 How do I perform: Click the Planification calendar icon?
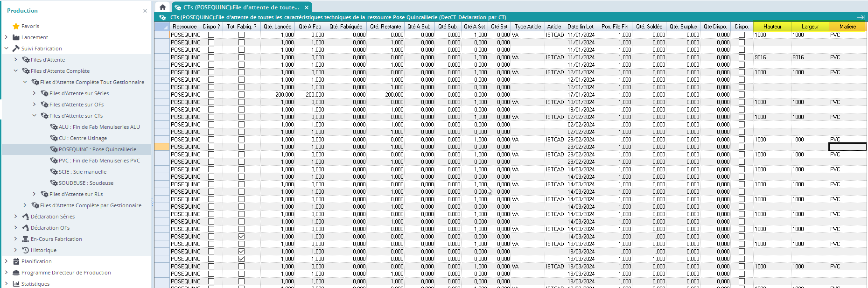pos(16,261)
